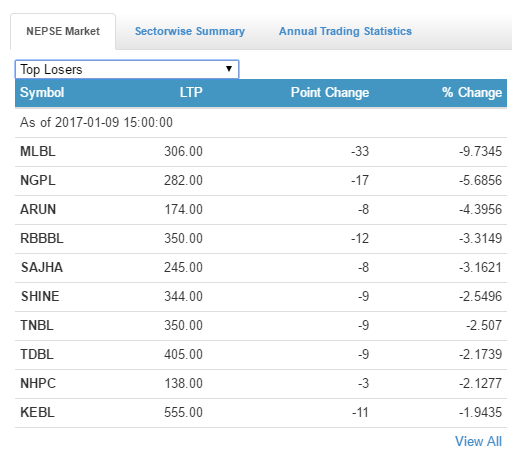Click the View All link

pyautogui.click(x=478, y=441)
